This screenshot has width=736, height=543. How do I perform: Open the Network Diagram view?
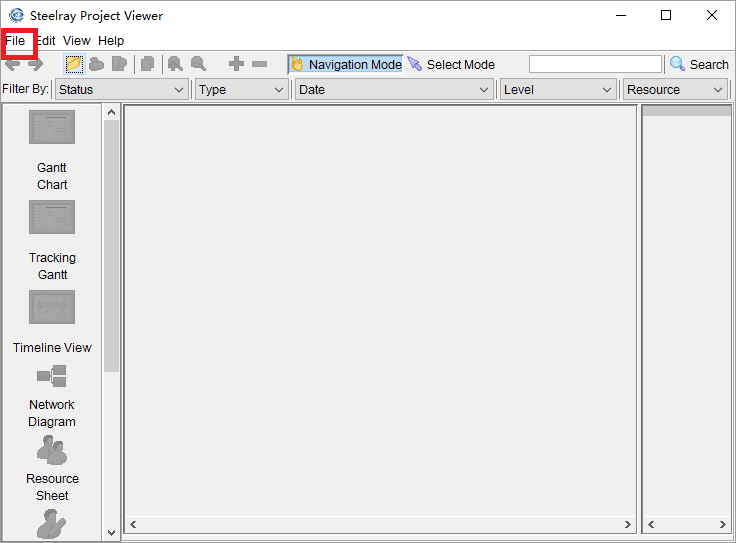click(52, 397)
